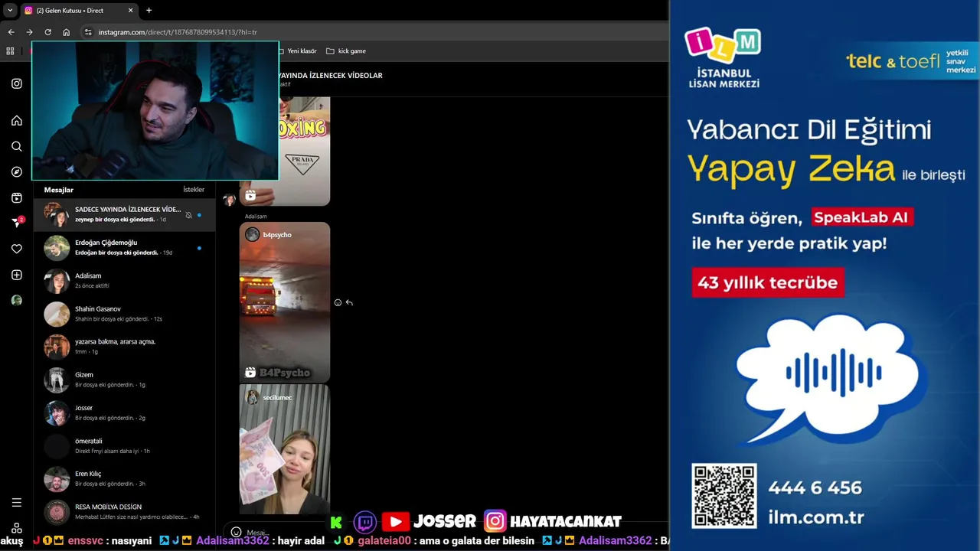Image resolution: width=980 pixels, height=551 pixels.
Task: Open Adalisam conversation
Action: pos(124,281)
